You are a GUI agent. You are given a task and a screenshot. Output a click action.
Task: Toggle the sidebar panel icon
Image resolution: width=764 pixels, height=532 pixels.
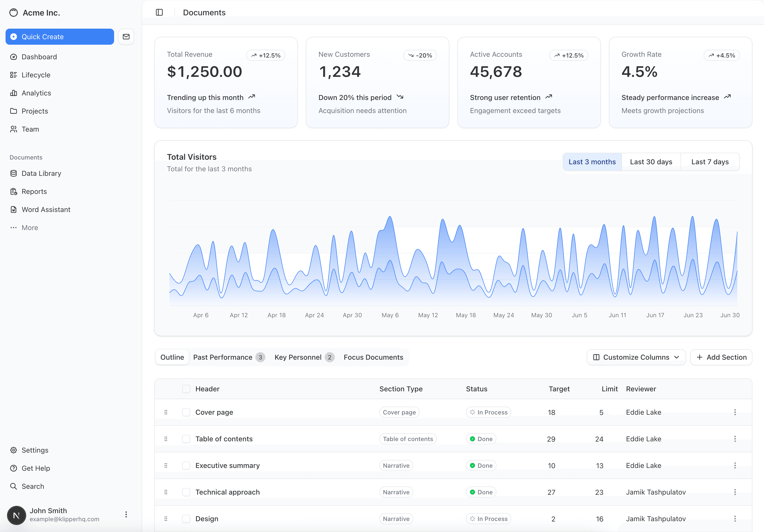pyautogui.click(x=159, y=12)
